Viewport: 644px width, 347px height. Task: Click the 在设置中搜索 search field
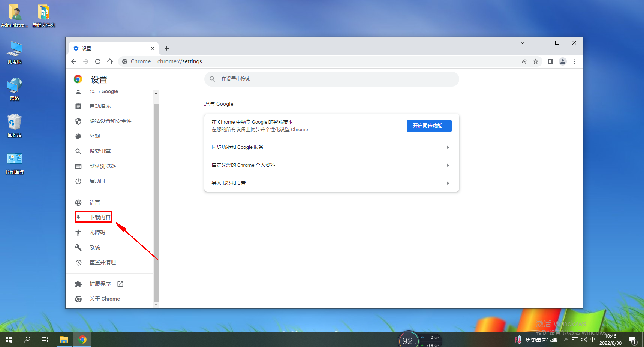(x=331, y=79)
